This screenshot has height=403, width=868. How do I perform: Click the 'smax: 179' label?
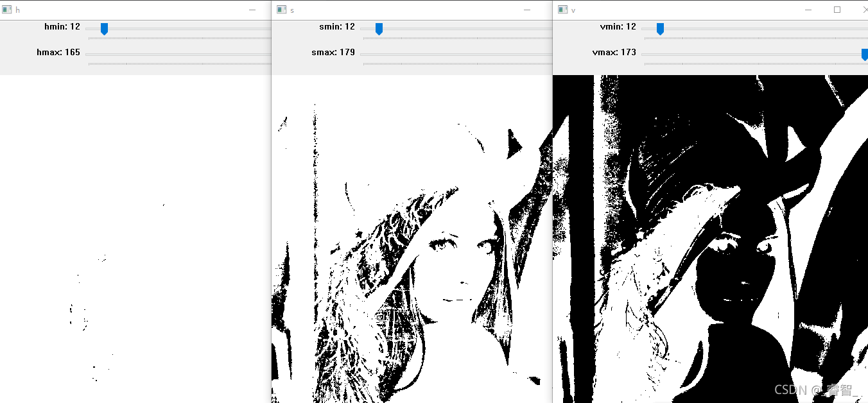tap(333, 53)
